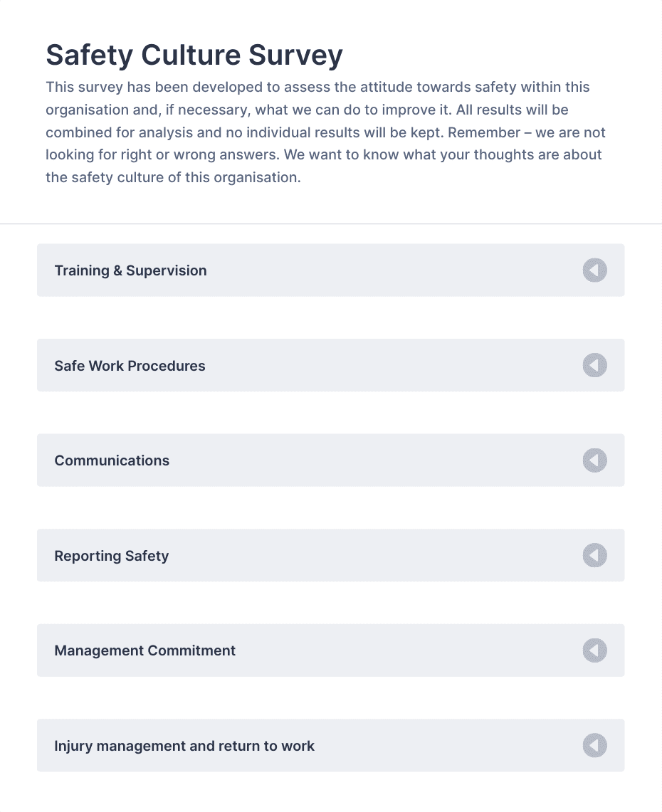Click the arrow icon on Management Commitment
Viewport: 662px width, 812px height.
[x=594, y=650]
